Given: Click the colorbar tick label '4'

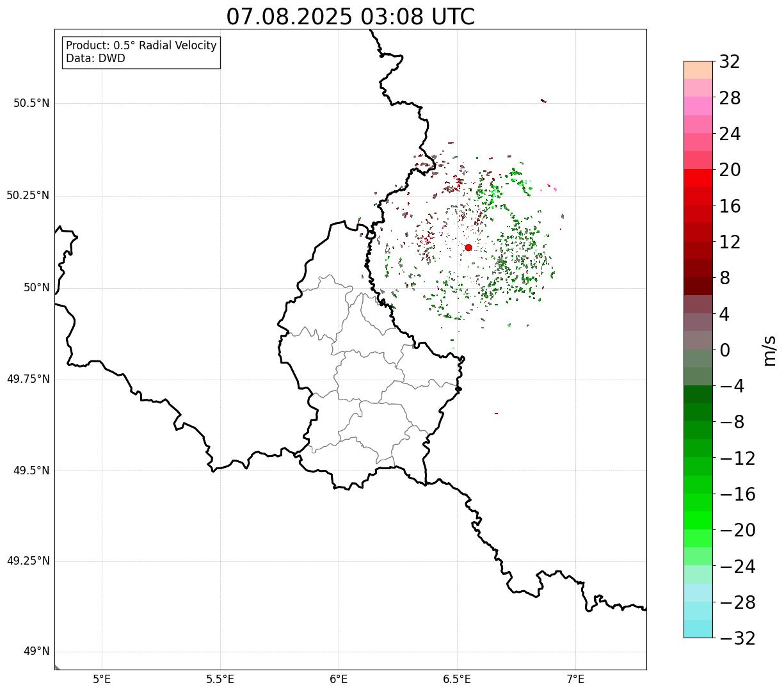Looking at the screenshot, I should pyautogui.click(x=724, y=314).
